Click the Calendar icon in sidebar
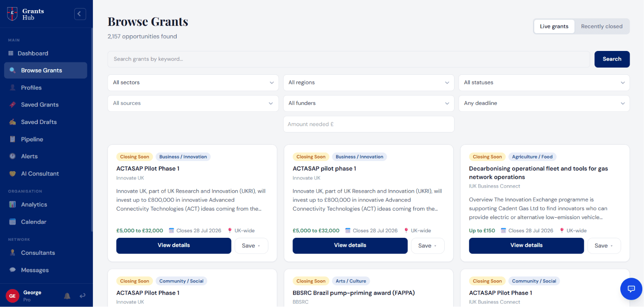The height and width of the screenshot is (307, 644). point(13,222)
